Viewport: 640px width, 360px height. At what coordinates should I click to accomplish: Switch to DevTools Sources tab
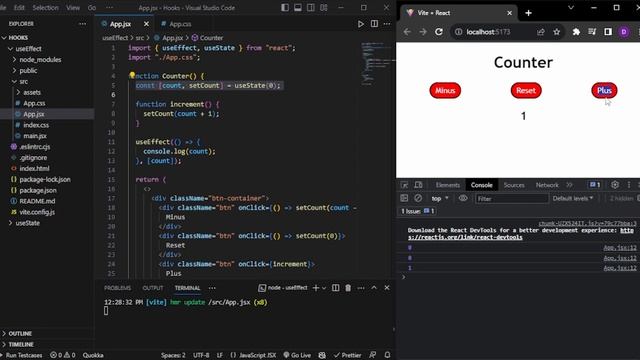[x=514, y=185]
